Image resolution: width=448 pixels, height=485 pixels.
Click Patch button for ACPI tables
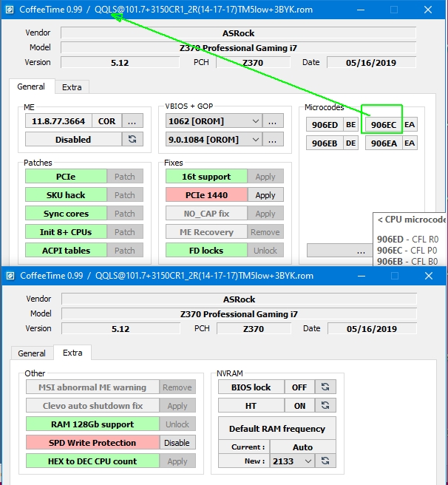tap(125, 250)
